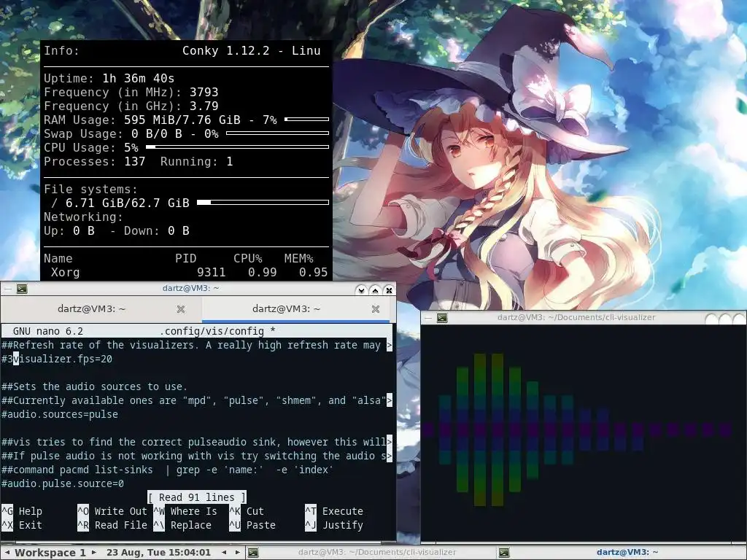The height and width of the screenshot is (560, 747).
Task: Place cursor on #audio.pulse.source=0 line
Action: pyautogui.click(x=63, y=484)
